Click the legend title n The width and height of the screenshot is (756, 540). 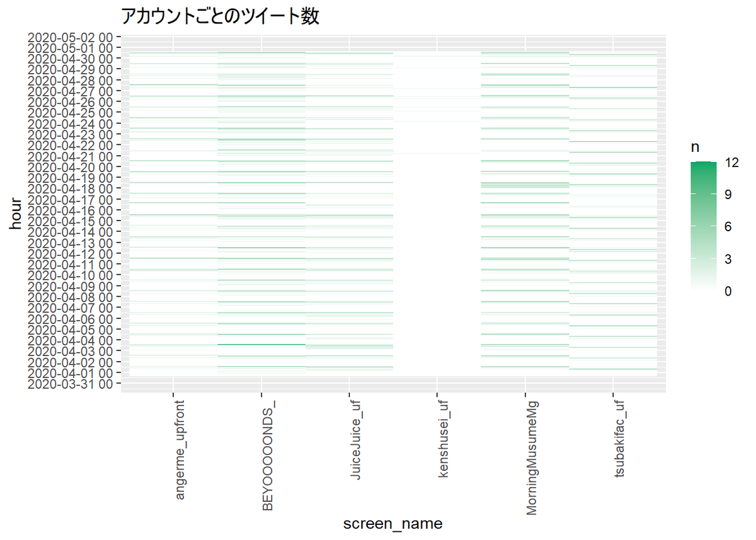695,147
